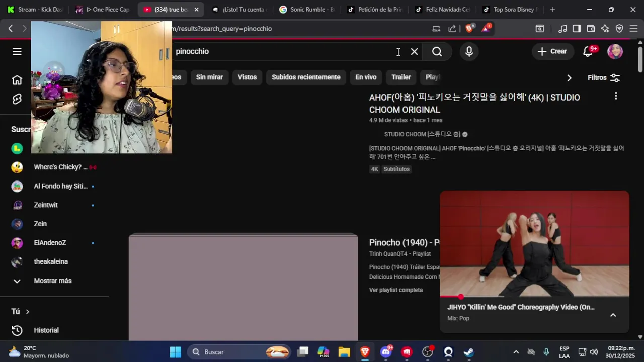This screenshot has height=362, width=644.
Task: Click the Brave Shields lion icon
Action: [469, 29]
